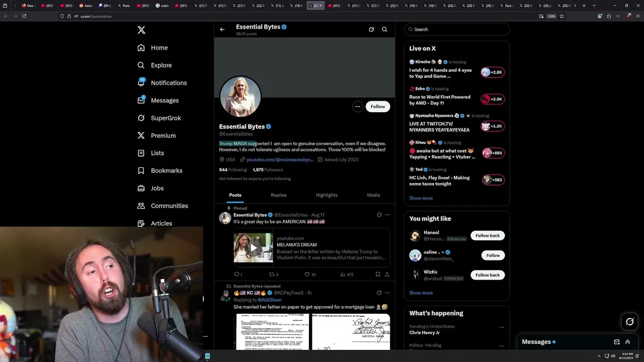Image resolution: width=644 pixels, height=362 pixels.
Task: Open the @AGEllison mention link
Action: click(269, 300)
